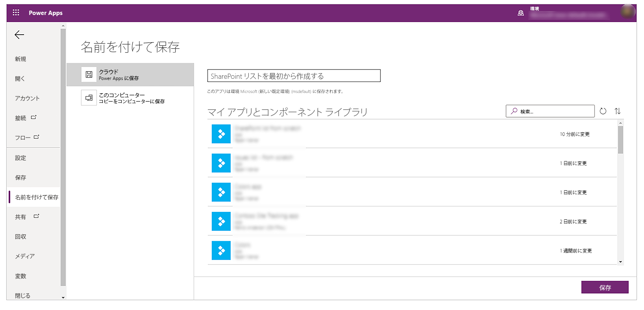This screenshot has width=644, height=310.
Task: Click the app icon modified 1 週間前
Action: click(x=221, y=251)
